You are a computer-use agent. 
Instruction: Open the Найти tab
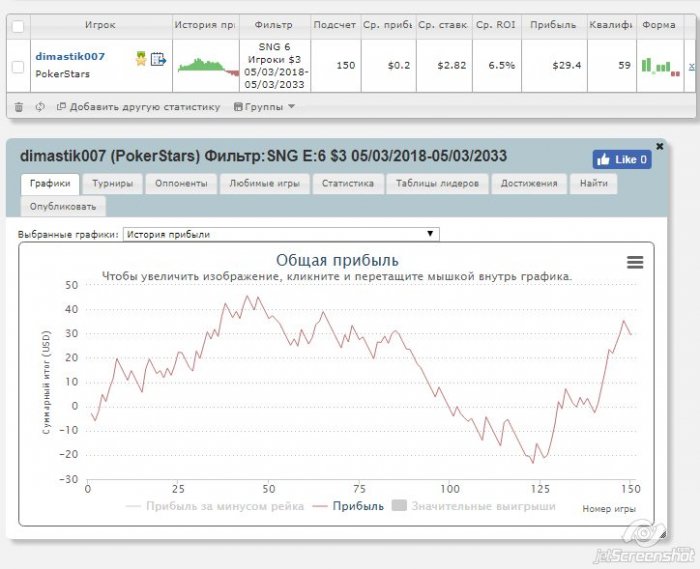(594, 183)
